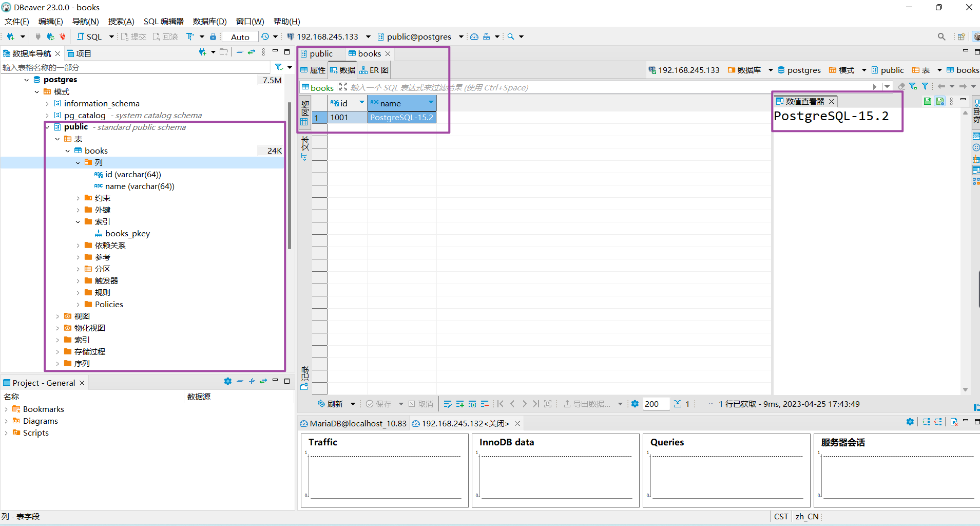Click the link with editor arrows icon
Image resolution: width=980 pixels, height=526 pixels.
pyautogui.click(x=252, y=52)
